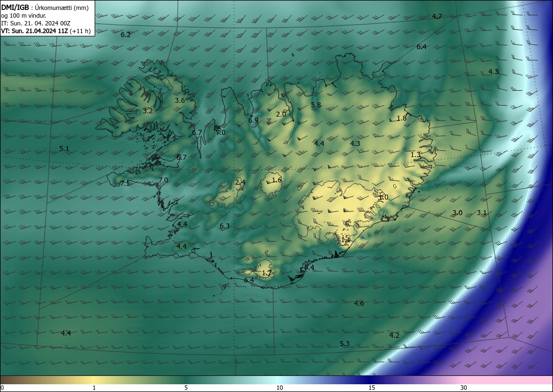Select the 2.4 value on the glacier
Image resolution: width=553 pixels, height=392 pixels.
coord(240,182)
